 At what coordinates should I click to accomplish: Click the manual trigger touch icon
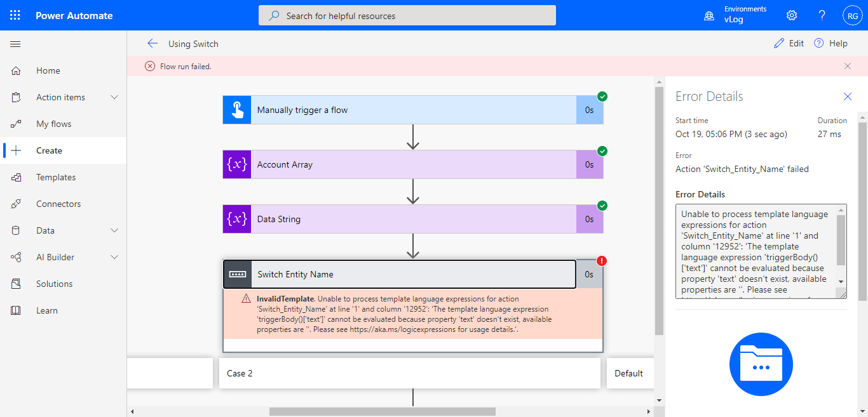point(237,110)
